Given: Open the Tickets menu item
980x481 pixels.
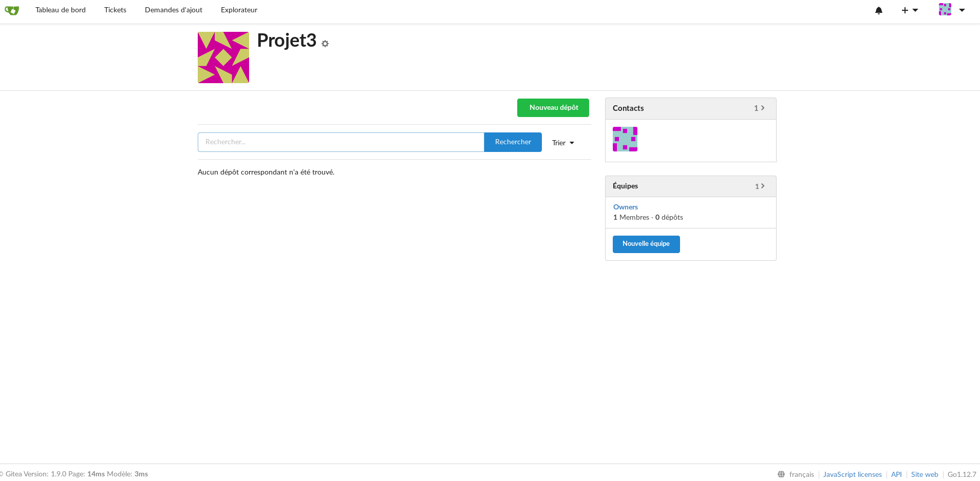Looking at the screenshot, I should (115, 10).
